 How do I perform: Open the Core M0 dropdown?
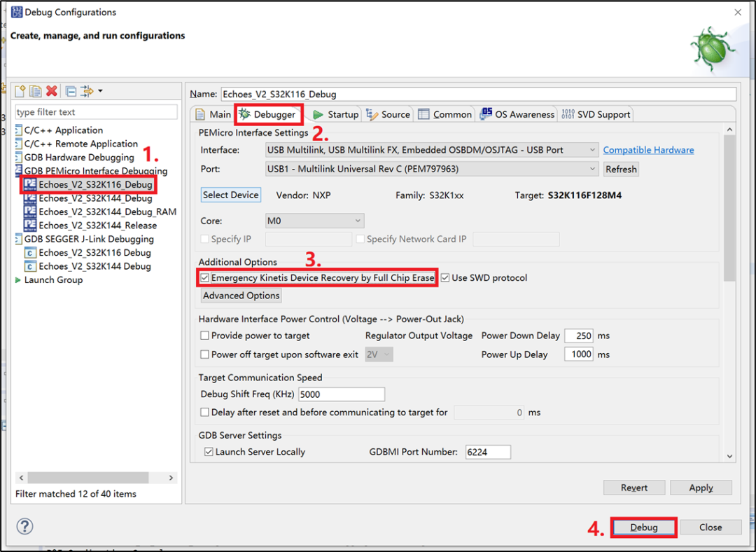pos(315,221)
